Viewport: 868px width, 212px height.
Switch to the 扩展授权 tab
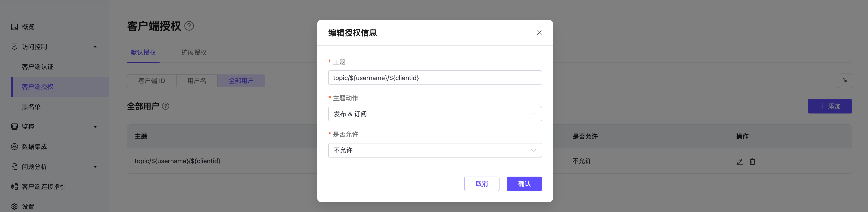[194, 53]
